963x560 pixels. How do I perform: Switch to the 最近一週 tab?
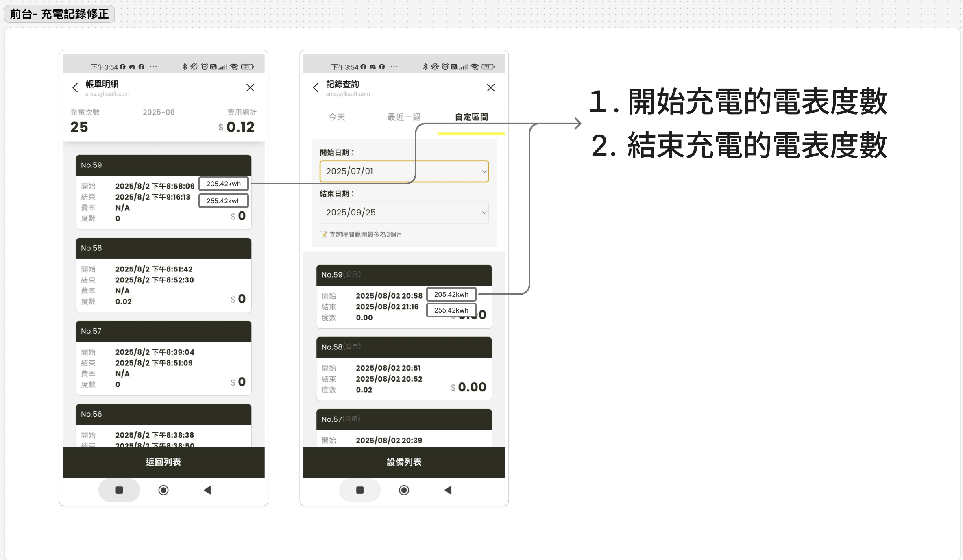point(404,117)
